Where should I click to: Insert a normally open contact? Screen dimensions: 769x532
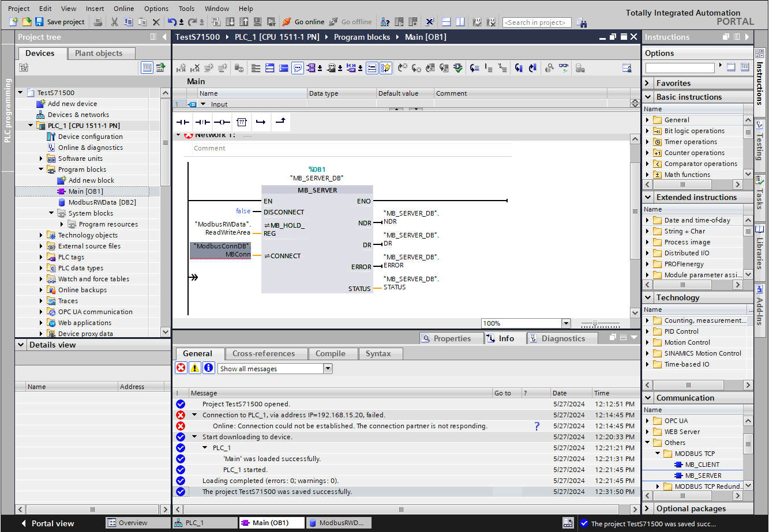tap(183, 122)
